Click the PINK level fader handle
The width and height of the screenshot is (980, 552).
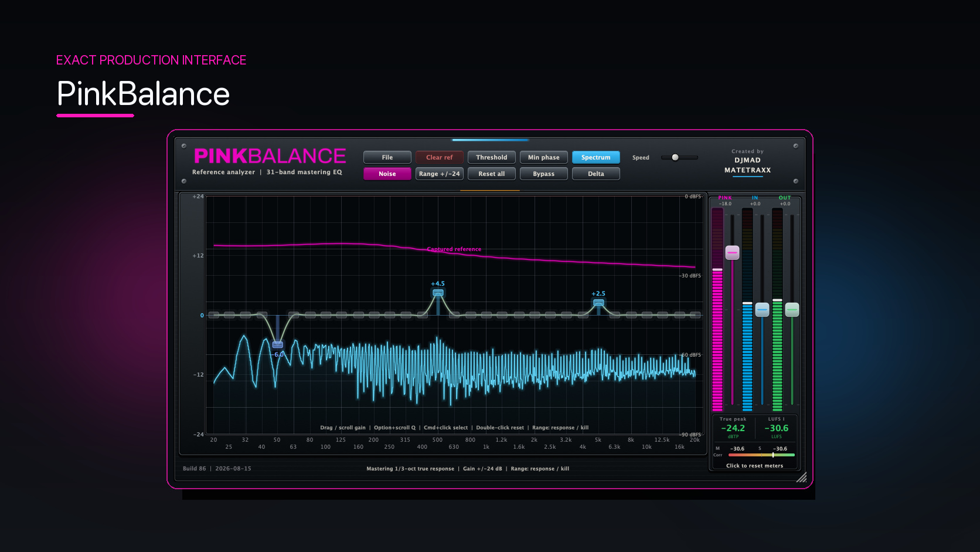click(733, 253)
